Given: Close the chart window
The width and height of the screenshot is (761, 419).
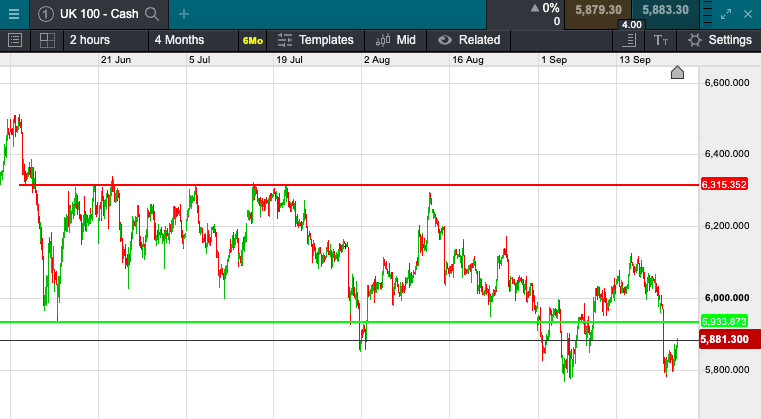Looking at the screenshot, I should point(748,15).
